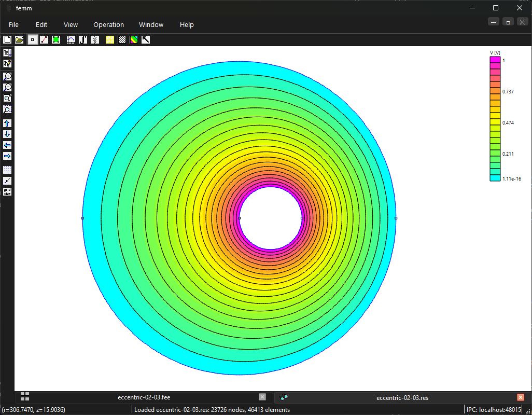The image size is (532, 415).
Task: Open the grid size setting
Action: (x=7, y=192)
